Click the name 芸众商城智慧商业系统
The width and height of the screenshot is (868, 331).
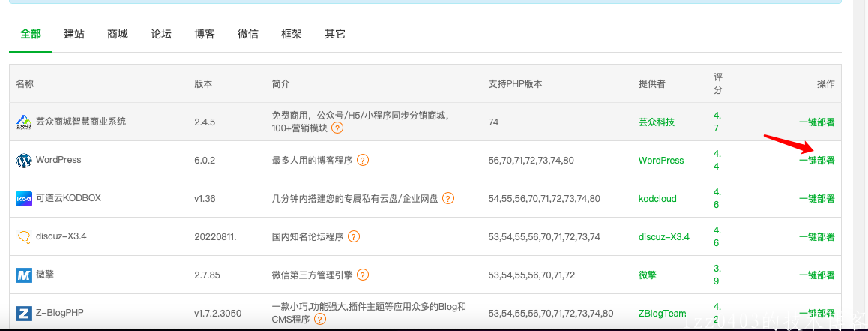pyautogui.click(x=81, y=121)
